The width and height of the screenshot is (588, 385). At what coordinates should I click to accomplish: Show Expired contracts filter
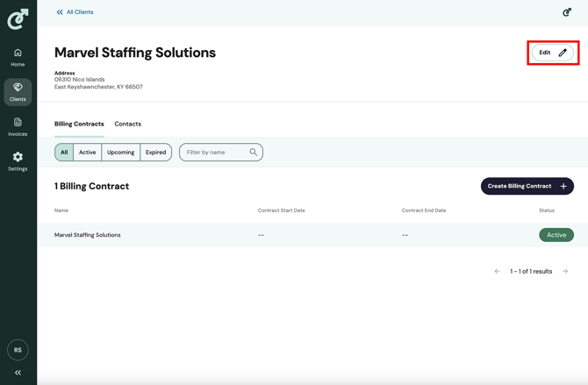pos(155,153)
